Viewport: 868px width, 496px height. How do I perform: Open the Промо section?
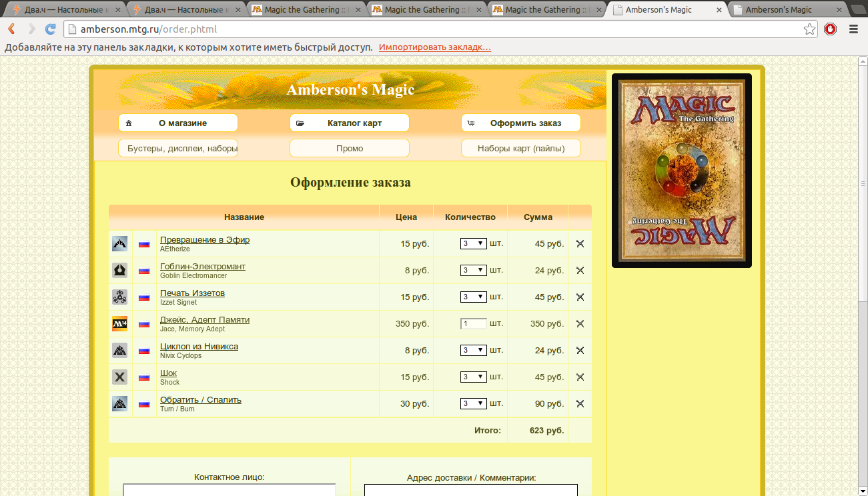(350, 148)
